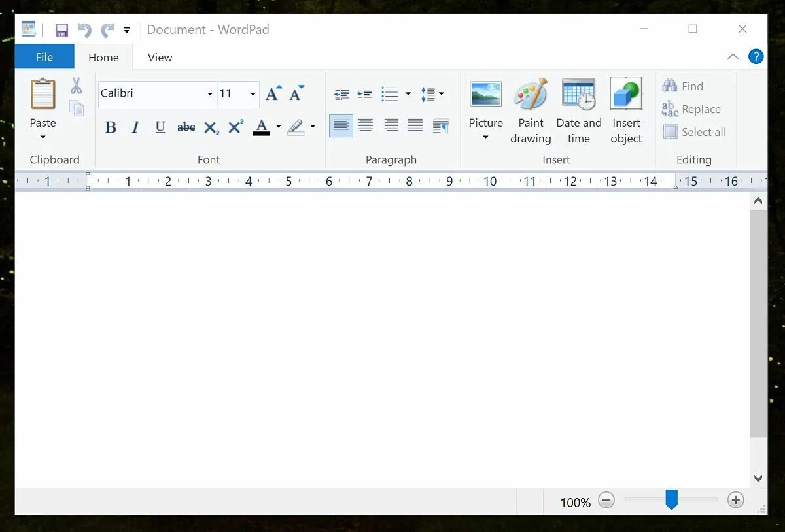Insert Date and time
The width and height of the screenshot is (785, 532).
579,111
